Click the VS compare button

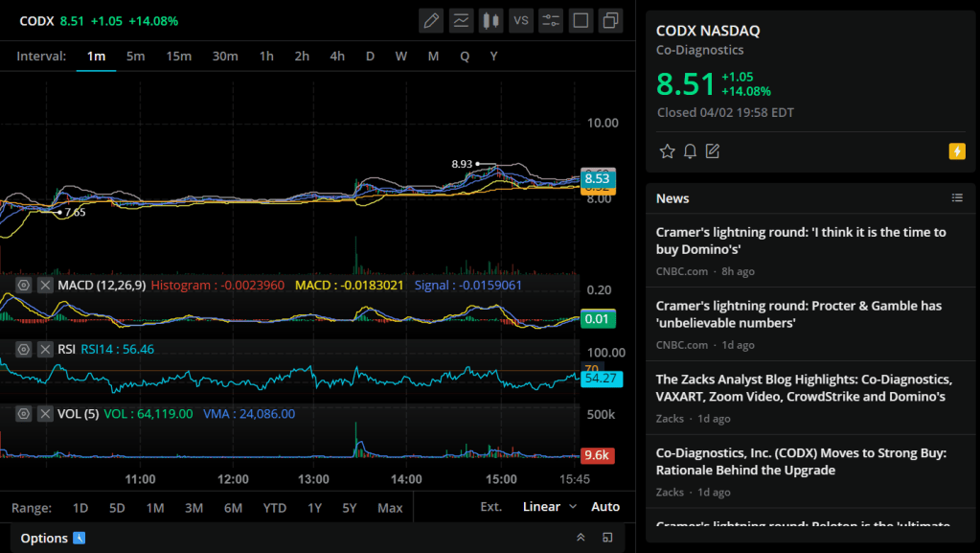point(521,20)
